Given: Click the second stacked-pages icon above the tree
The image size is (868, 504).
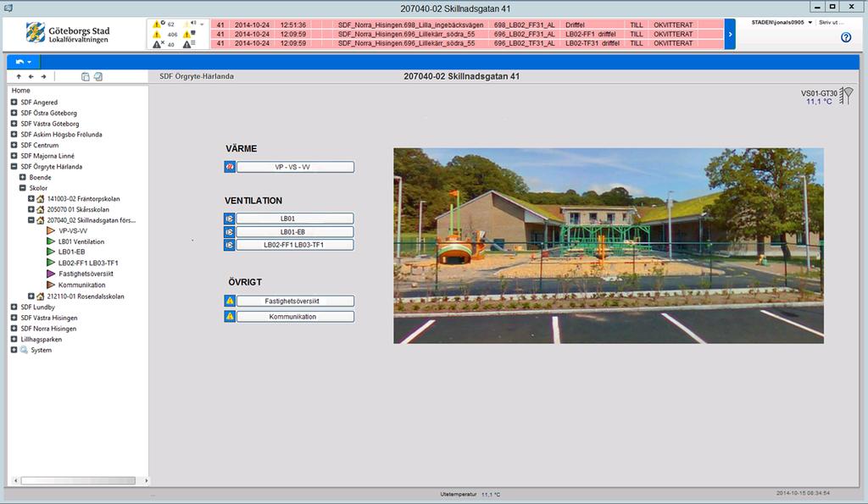Looking at the screenshot, I should [98, 76].
